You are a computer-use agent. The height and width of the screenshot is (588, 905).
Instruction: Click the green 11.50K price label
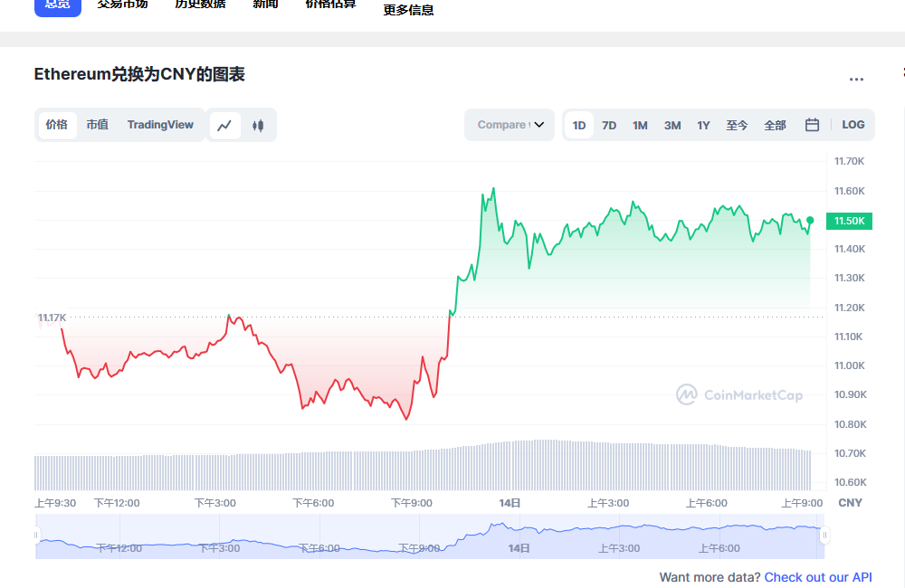click(849, 220)
